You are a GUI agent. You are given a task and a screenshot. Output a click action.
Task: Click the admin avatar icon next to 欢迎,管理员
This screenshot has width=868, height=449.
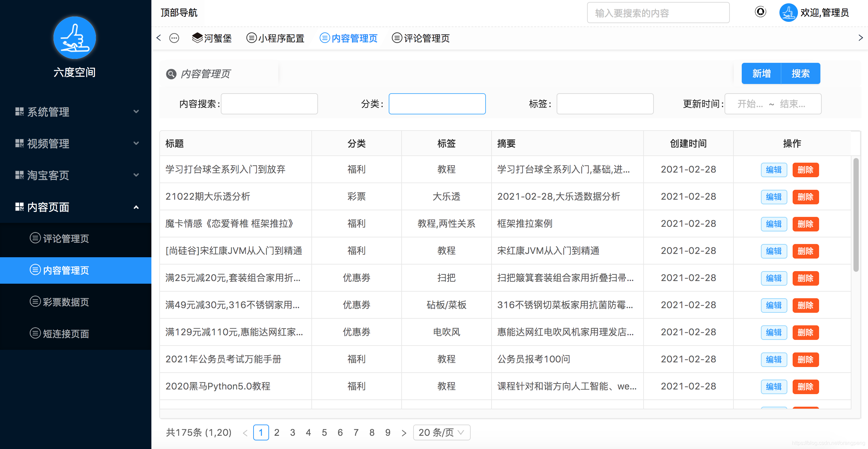pos(788,13)
